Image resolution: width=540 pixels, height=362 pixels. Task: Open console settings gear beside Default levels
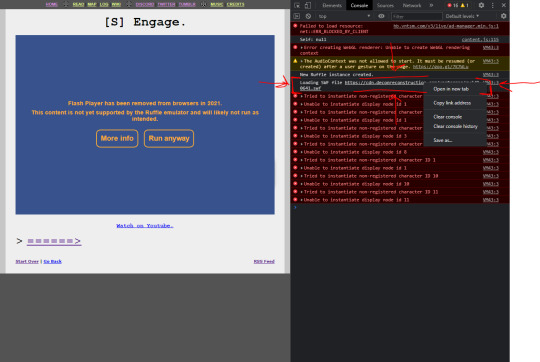point(503,16)
